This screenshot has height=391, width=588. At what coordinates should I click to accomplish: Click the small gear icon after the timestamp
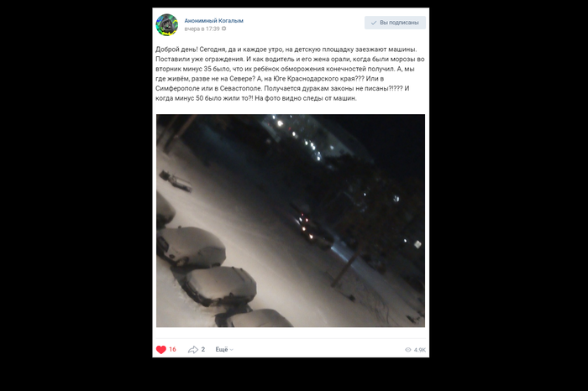(x=224, y=29)
